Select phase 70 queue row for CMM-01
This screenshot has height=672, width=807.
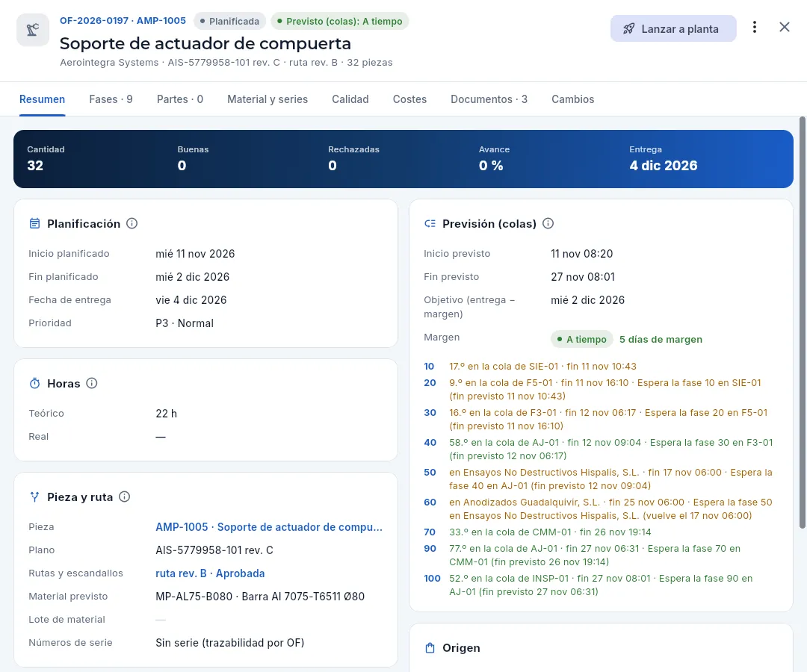tap(599, 532)
